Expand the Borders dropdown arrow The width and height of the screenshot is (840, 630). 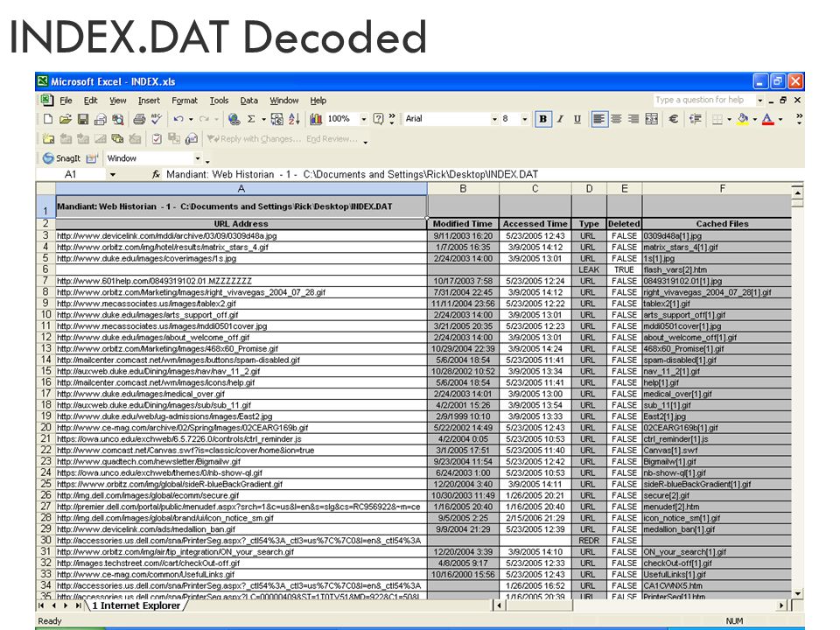(729, 119)
